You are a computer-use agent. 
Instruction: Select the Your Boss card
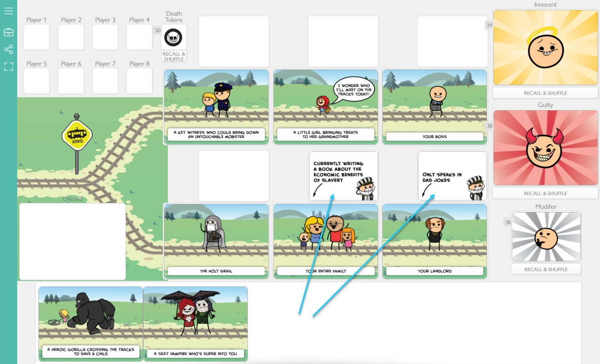[x=435, y=107]
